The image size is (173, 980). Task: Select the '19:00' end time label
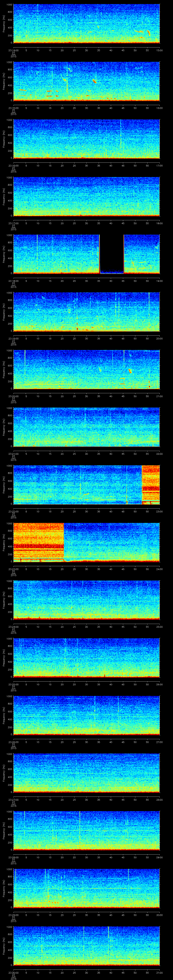(159, 280)
